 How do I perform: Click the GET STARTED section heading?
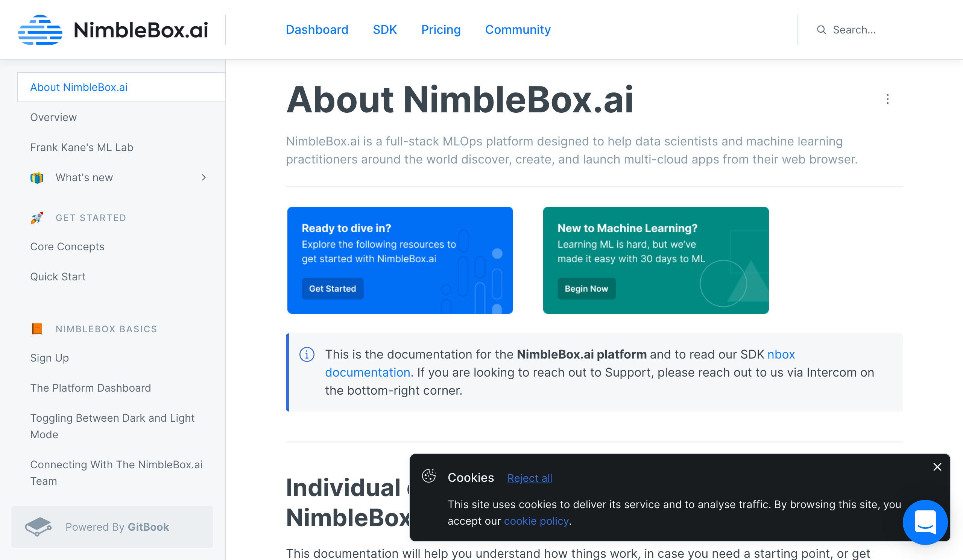pos(91,218)
